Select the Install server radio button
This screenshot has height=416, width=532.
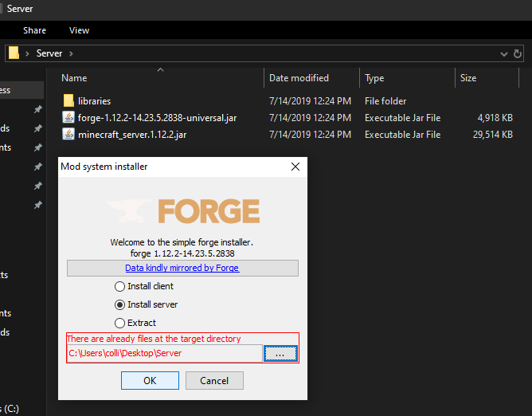pyautogui.click(x=120, y=304)
